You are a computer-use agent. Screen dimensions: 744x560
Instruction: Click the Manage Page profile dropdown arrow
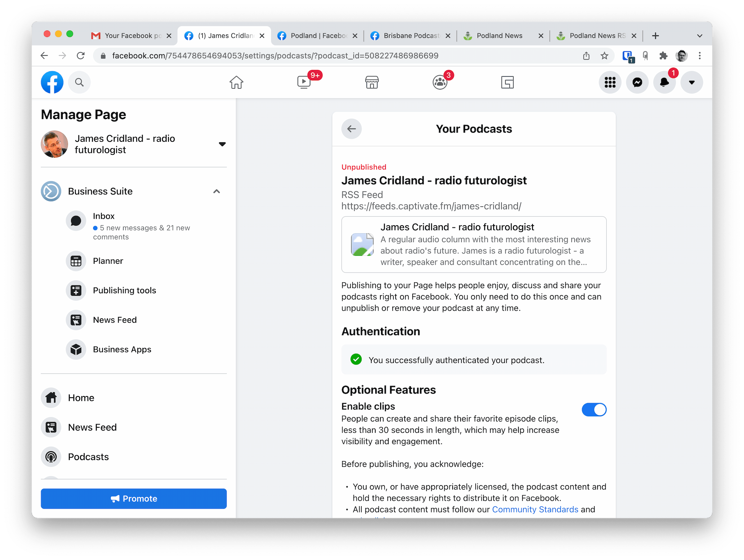pyautogui.click(x=222, y=144)
